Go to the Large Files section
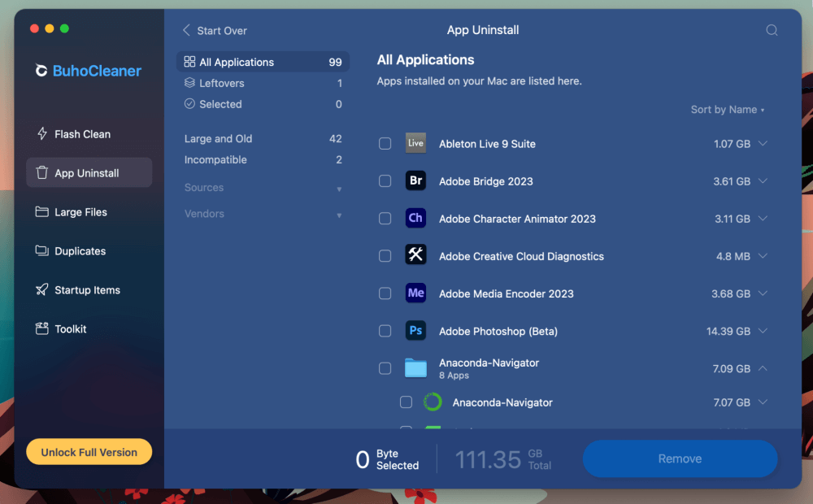Image resolution: width=813 pixels, height=504 pixels. point(89,211)
